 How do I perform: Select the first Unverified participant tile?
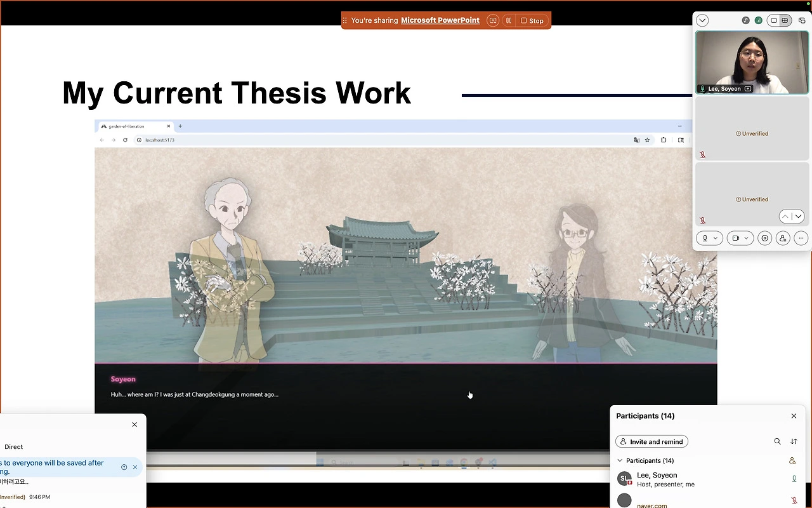coord(752,129)
